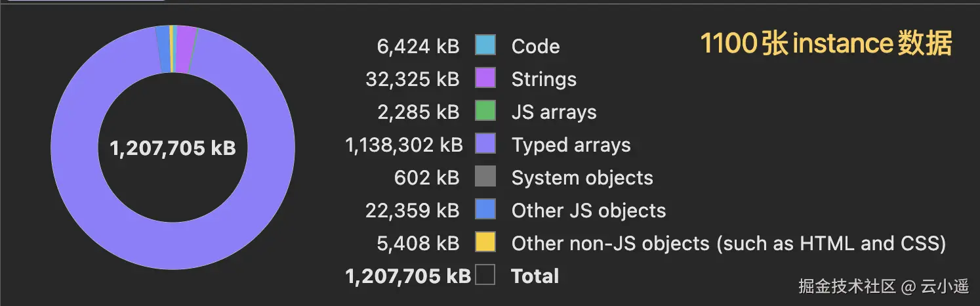This screenshot has width=980, height=306.
Task: Click the total size inside the donut chart
Action: pos(173,148)
